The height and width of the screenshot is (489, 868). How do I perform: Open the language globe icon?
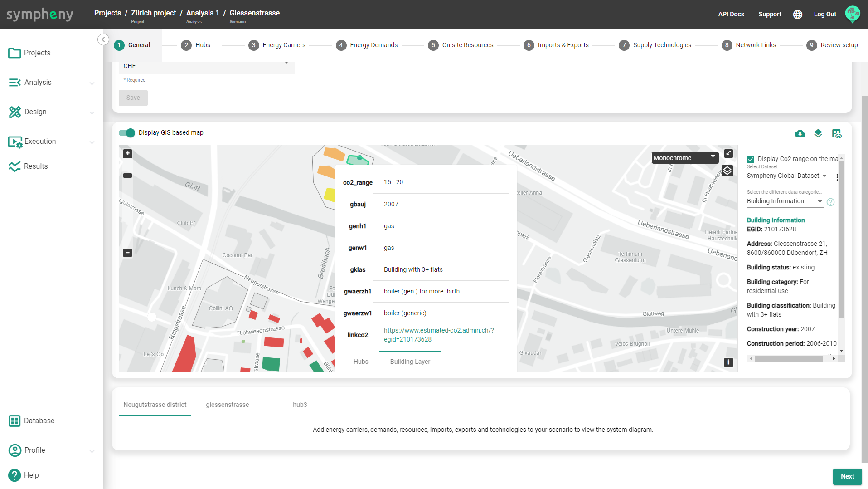pos(798,15)
